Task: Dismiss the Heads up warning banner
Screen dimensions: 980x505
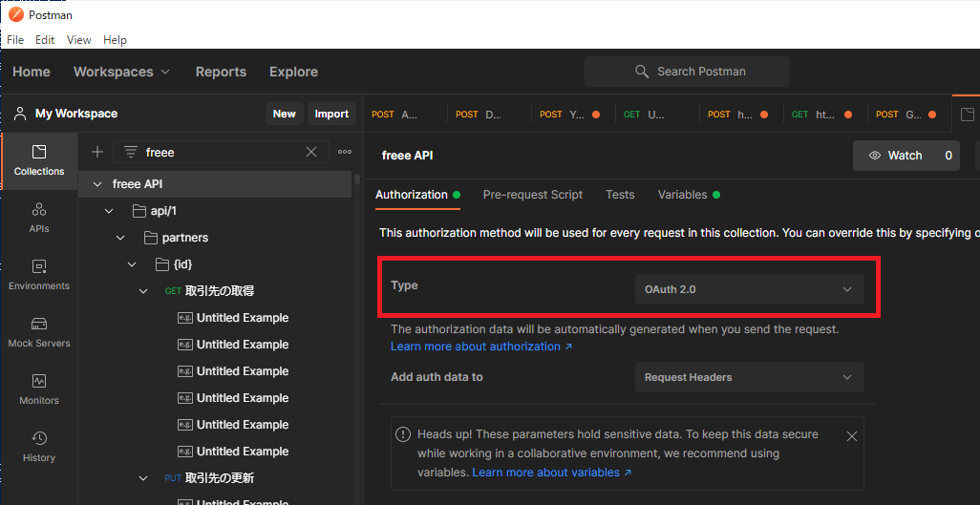Action: 851,436
